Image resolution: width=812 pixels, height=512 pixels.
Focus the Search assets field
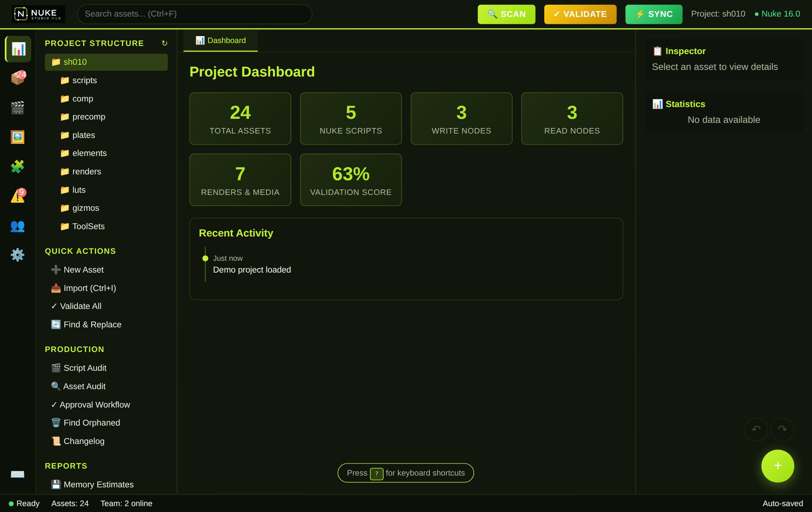point(195,14)
